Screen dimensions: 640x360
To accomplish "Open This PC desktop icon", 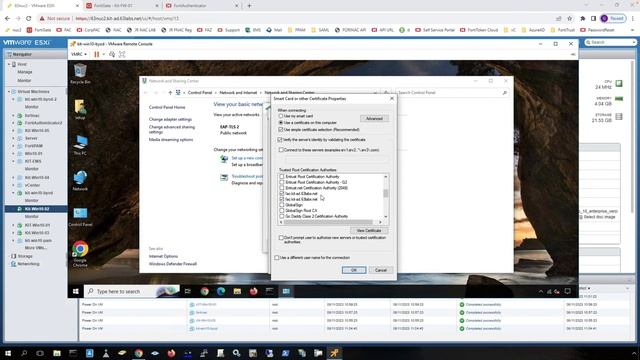I will [80, 145].
